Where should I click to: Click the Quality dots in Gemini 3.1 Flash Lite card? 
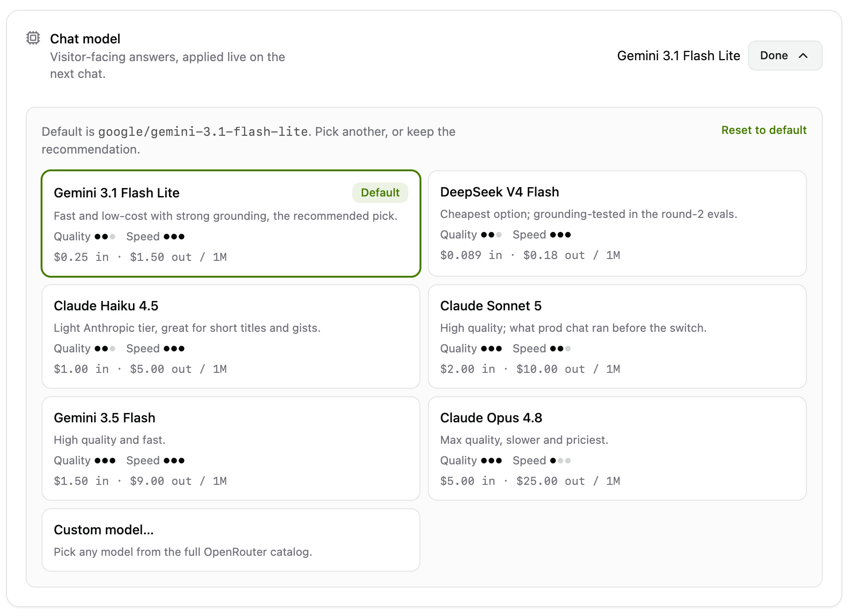[x=105, y=237]
